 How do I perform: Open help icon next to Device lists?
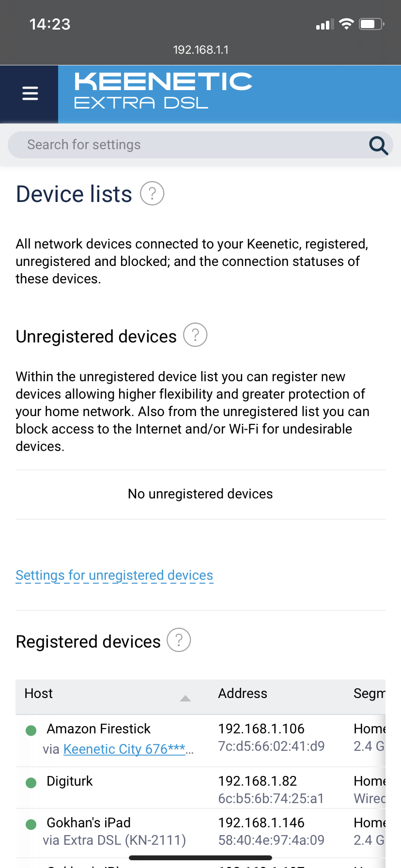(152, 193)
